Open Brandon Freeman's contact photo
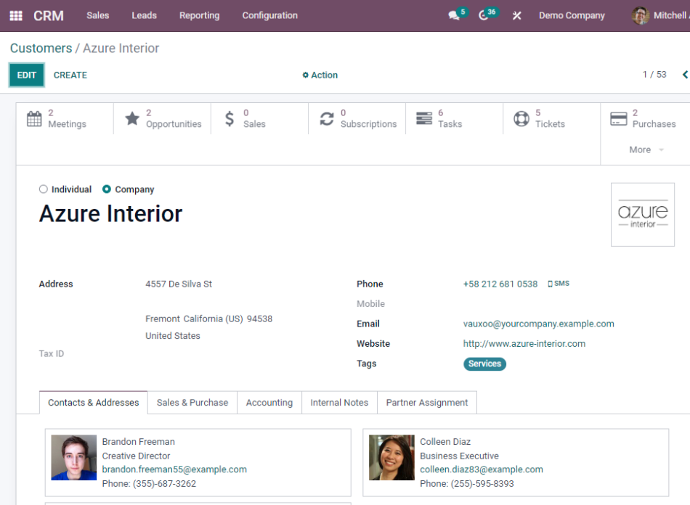Viewport: 690px width, 505px height. [x=74, y=457]
